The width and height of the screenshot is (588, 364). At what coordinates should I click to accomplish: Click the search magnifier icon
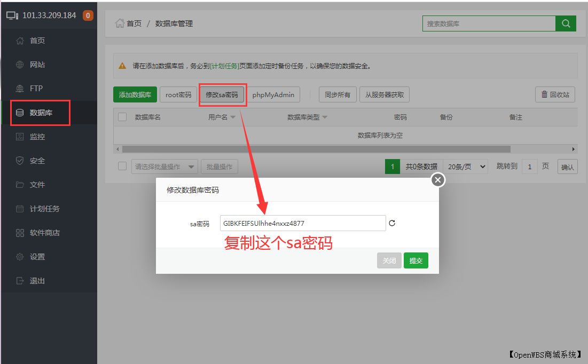tap(565, 23)
